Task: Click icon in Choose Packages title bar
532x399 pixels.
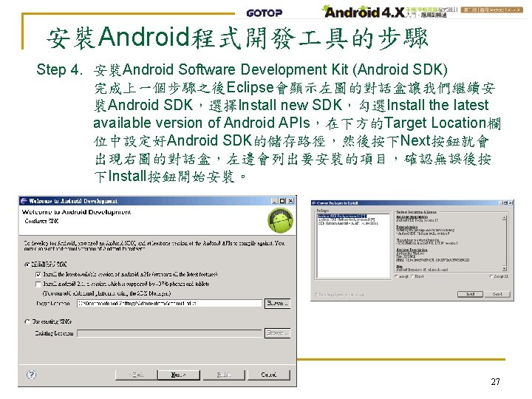Action: 314,203
